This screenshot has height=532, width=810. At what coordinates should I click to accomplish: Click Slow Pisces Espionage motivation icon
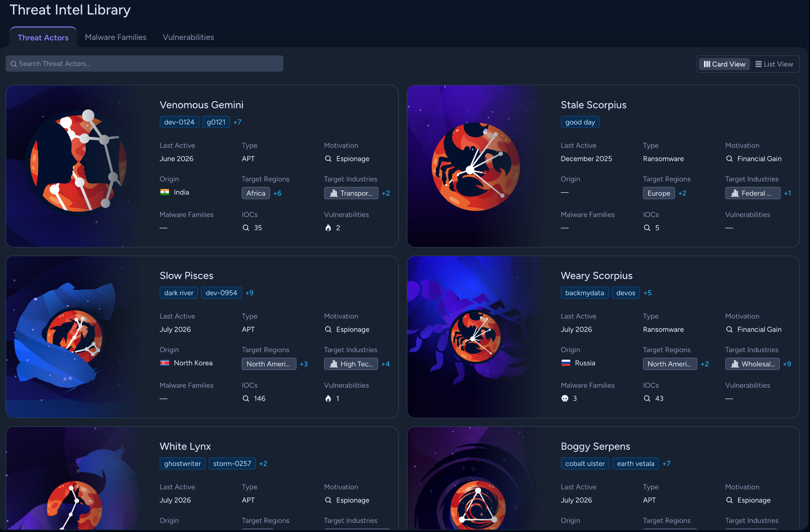pyautogui.click(x=328, y=329)
